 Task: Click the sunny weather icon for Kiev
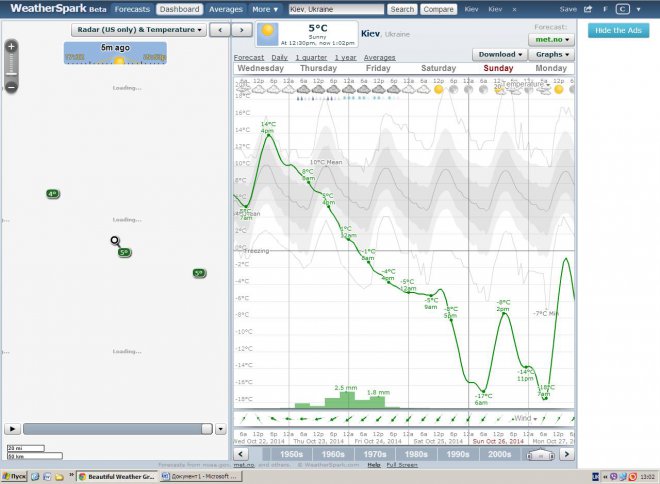click(269, 35)
